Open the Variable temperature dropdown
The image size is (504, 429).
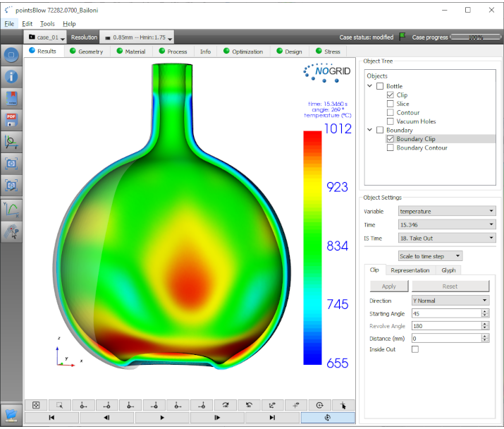[447, 211]
